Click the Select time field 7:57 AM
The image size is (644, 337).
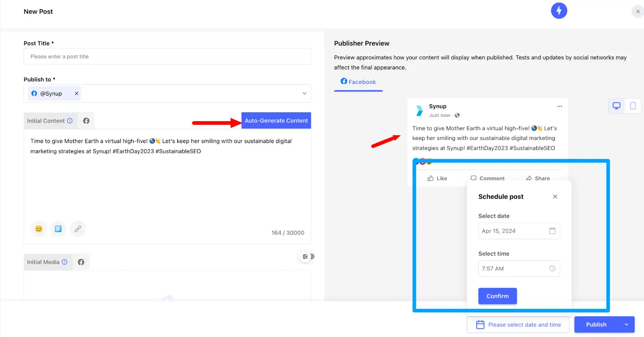point(519,269)
